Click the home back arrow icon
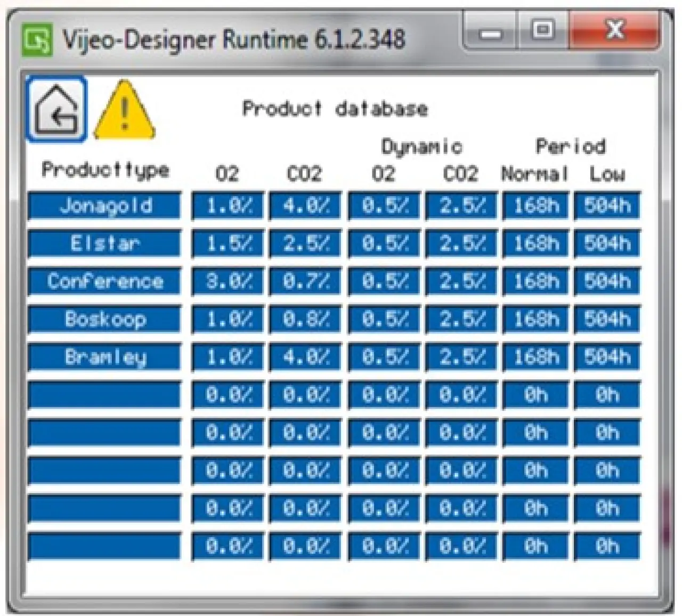Screen dimensions: 682x616 [56, 110]
